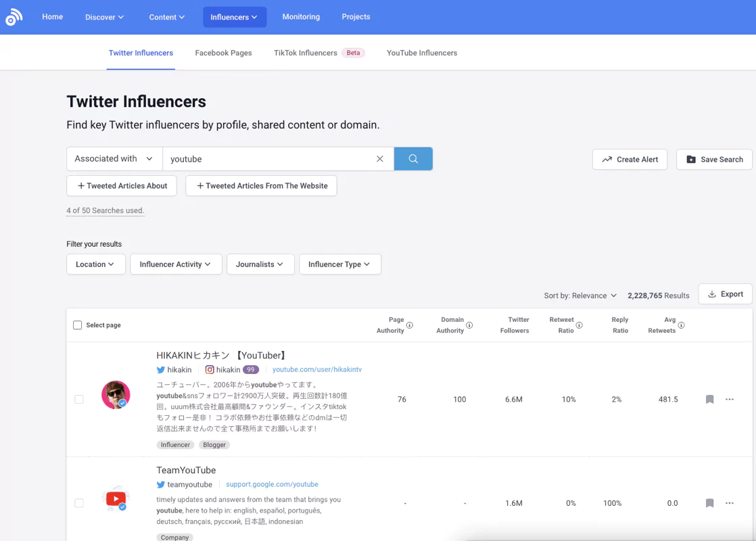Clear the youtube search using the X icon
Viewport: 756px width, 541px height.
tap(379, 158)
